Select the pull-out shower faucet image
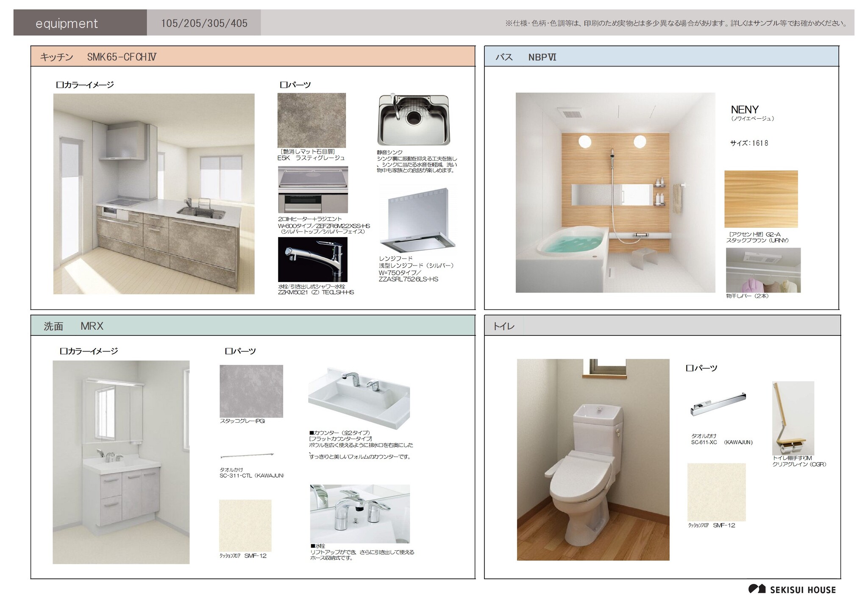The image size is (868, 614). (312, 260)
